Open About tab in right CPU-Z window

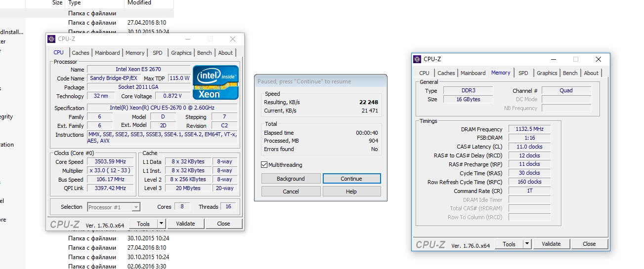[x=591, y=73]
